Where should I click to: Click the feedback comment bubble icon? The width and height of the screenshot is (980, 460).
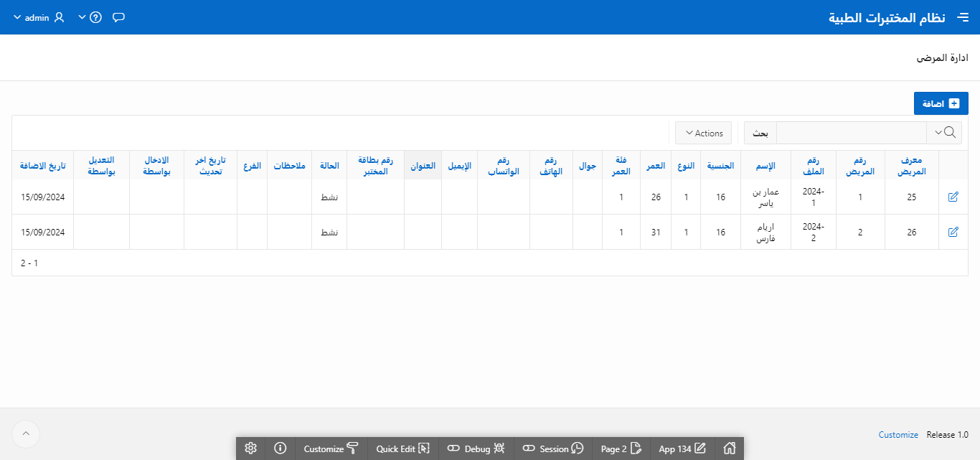119,17
